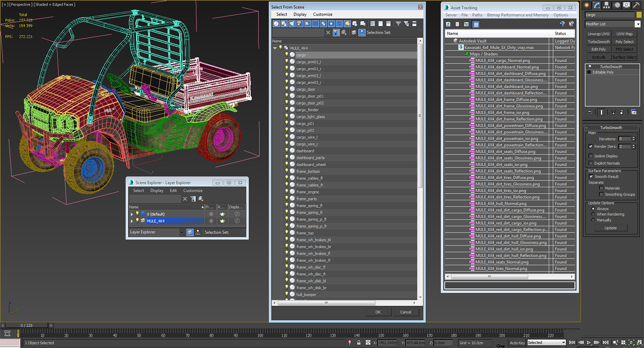
Task: Enable Separate by Materials checkbox
Action: tap(601, 188)
